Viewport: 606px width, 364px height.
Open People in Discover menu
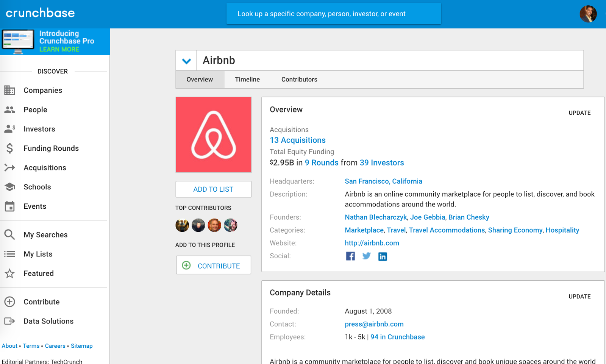point(36,109)
